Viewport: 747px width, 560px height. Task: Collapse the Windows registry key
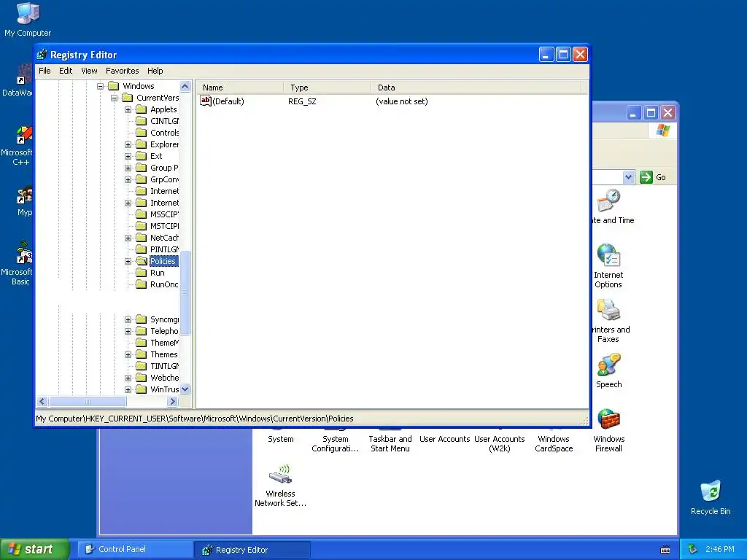[x=100, y=86]
